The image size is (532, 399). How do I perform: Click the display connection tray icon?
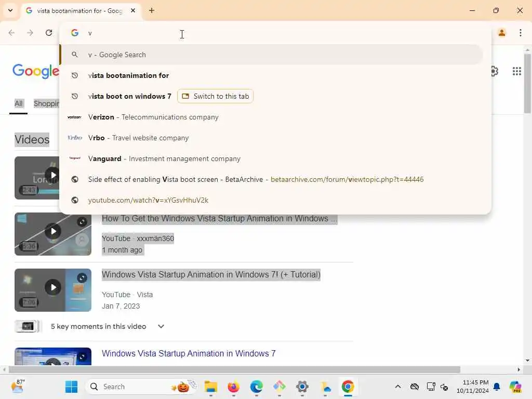tap(431, 387)
